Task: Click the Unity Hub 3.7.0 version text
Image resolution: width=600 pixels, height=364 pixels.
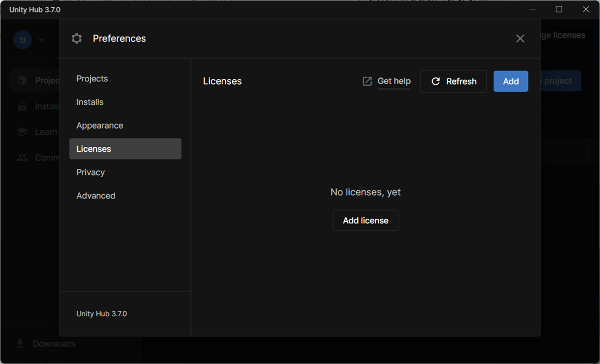Action: 101,314
